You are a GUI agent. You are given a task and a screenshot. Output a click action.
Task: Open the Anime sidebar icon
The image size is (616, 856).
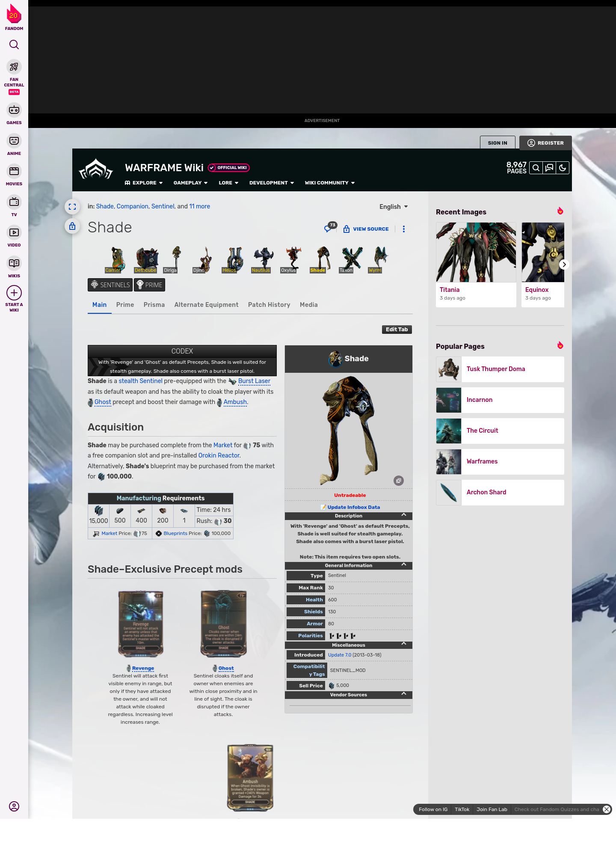[14, 141]
